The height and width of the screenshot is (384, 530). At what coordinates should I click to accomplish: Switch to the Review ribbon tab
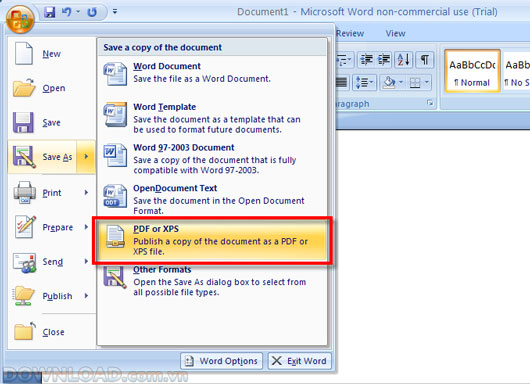(x=350, y=33)
